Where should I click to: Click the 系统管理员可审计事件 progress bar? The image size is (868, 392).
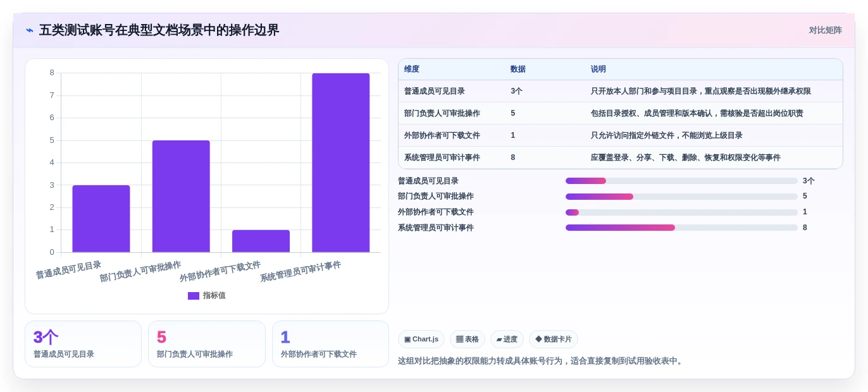tap(681, 228)
